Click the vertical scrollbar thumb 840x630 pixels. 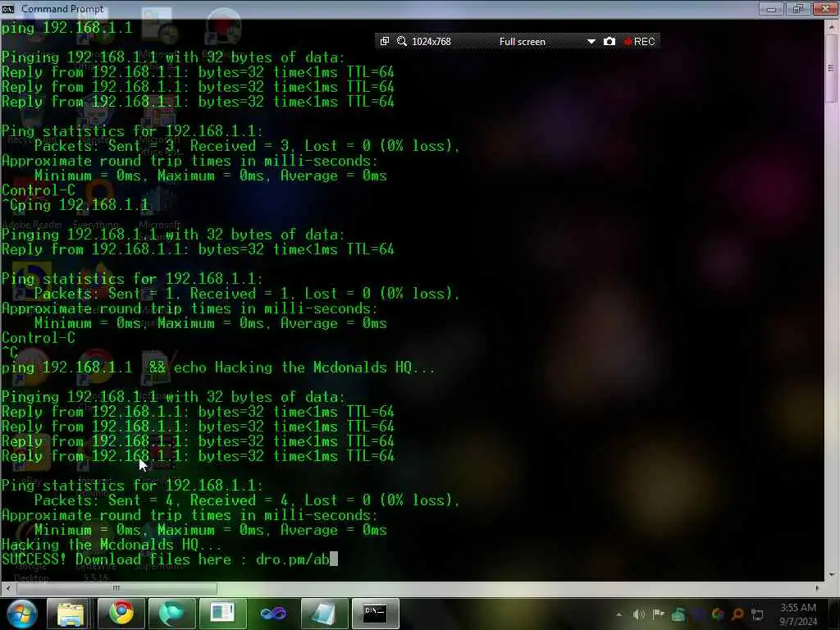coord(831,68)
